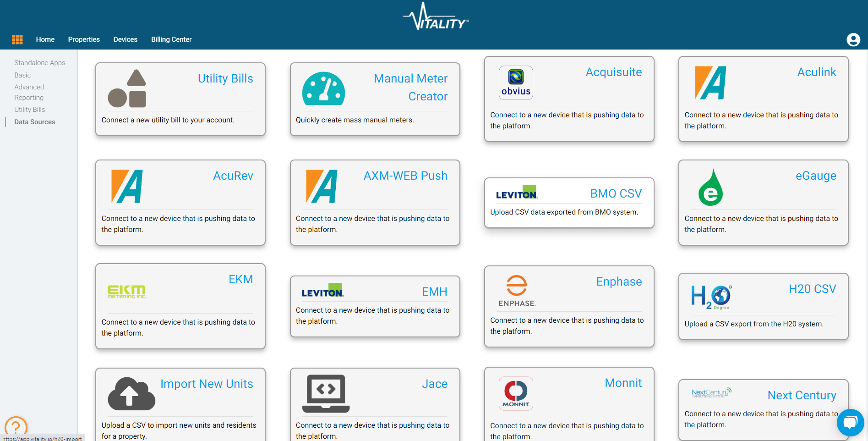Click the Obvius logo on Acquisuite card
Screen dimensions: 868x441
pyautogui.click(x=516, y=83)
